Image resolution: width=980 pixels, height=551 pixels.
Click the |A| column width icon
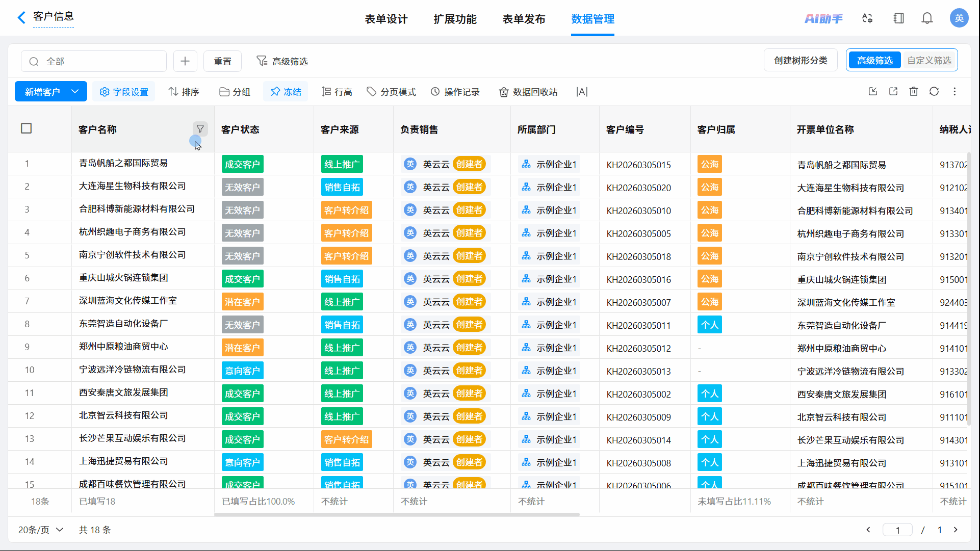pyautogui.click(x=582, y=92)
